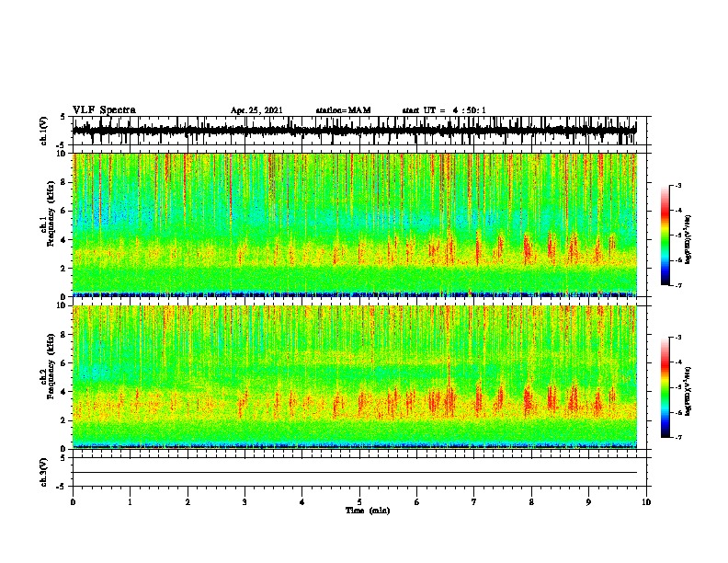Click the "-7" label on ch.1 color scale
The image size is (728, 563).
click(x=678, y=285)
